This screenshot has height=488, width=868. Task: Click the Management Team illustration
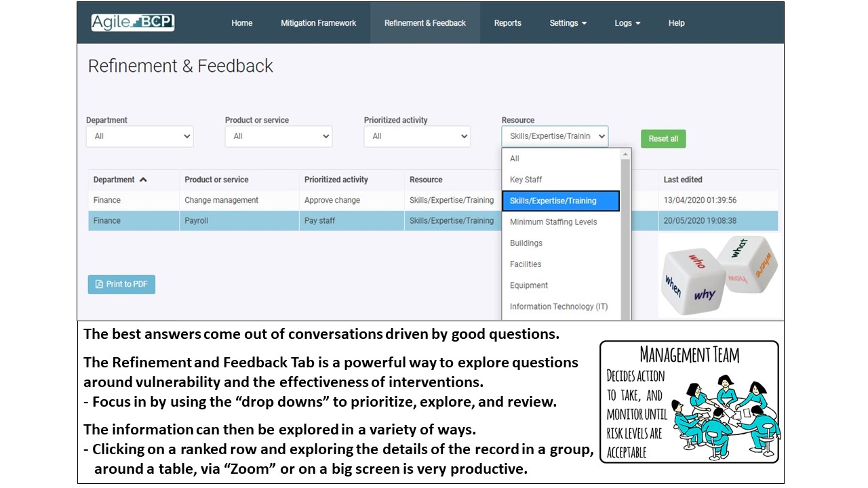pos(689,402)
